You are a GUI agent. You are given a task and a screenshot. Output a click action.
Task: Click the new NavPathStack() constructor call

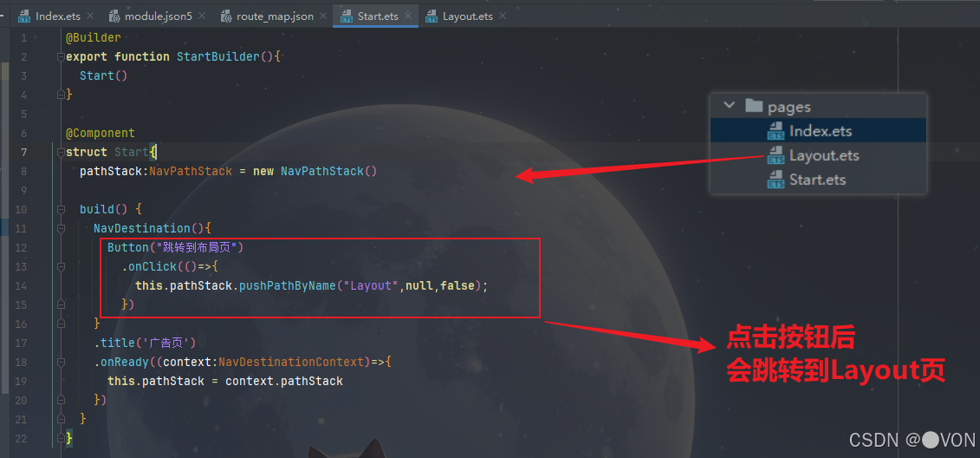pyautogui.click(x=315, y=172)
